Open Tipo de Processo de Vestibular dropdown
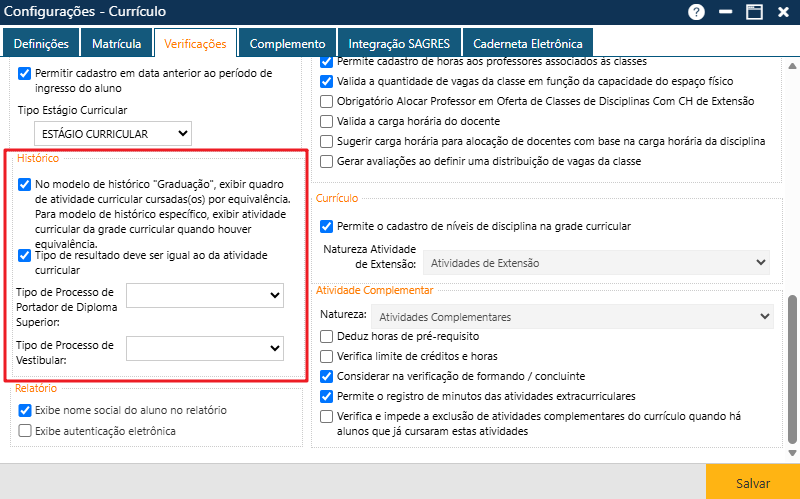Image resolution: width=800 pixels, height=499 pixels. coord(205,348)
